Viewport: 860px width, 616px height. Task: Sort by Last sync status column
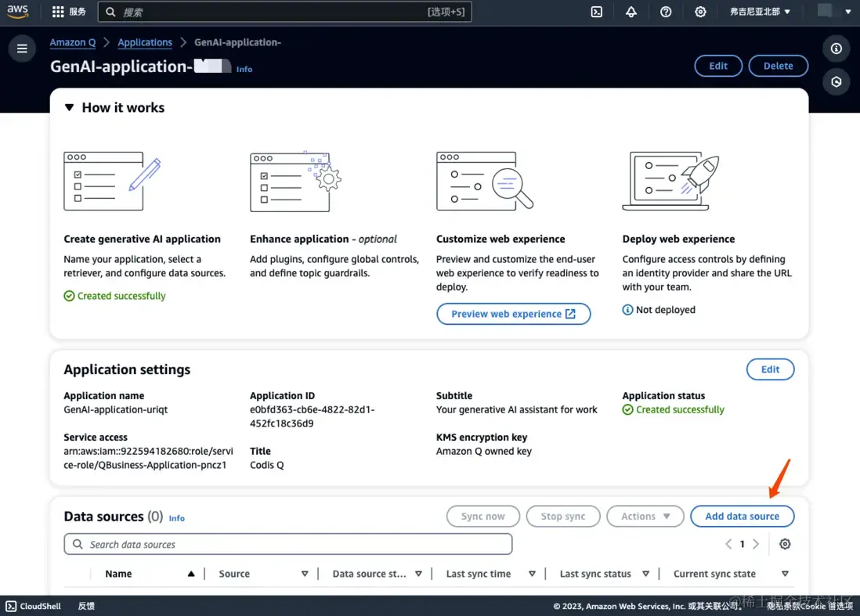click(645, 574)
